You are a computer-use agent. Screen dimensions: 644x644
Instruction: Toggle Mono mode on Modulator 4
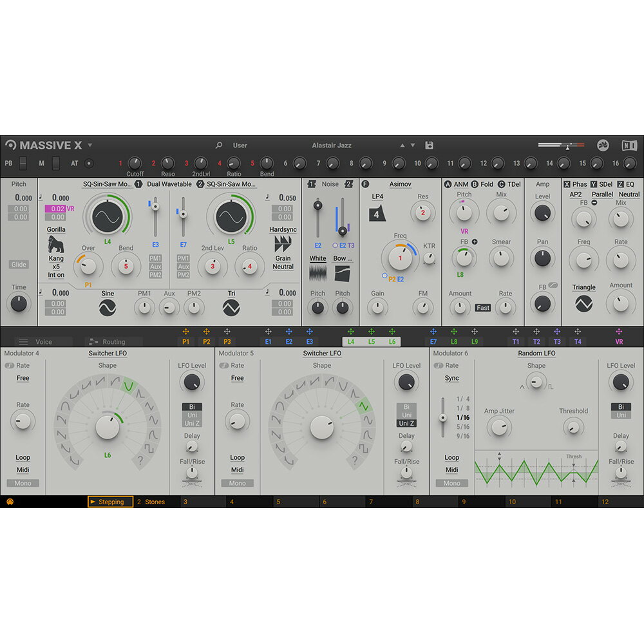coord(23,483)
